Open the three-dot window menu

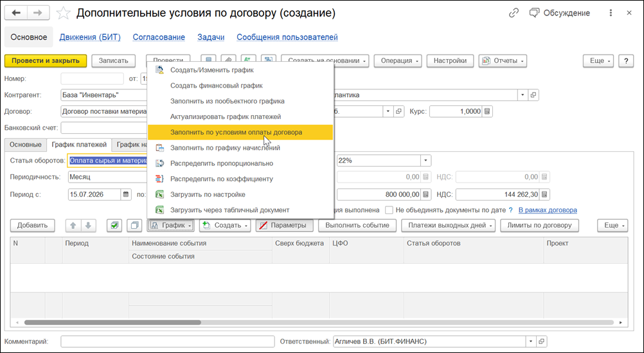coord(611,13)
